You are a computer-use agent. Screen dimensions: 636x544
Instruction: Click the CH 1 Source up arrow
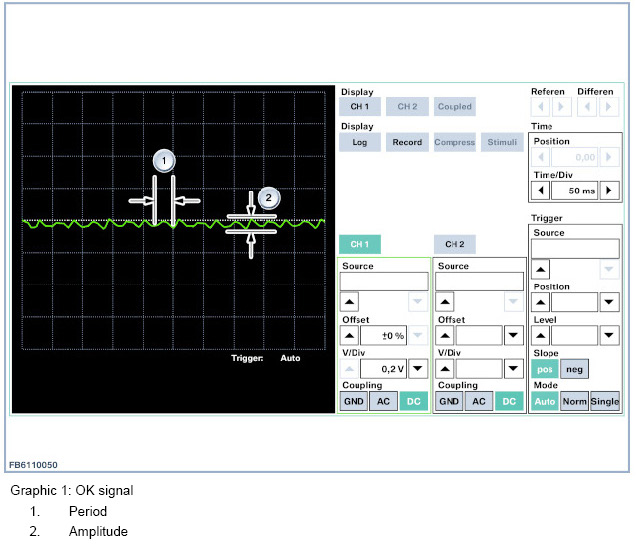click(x=352, y=301)
